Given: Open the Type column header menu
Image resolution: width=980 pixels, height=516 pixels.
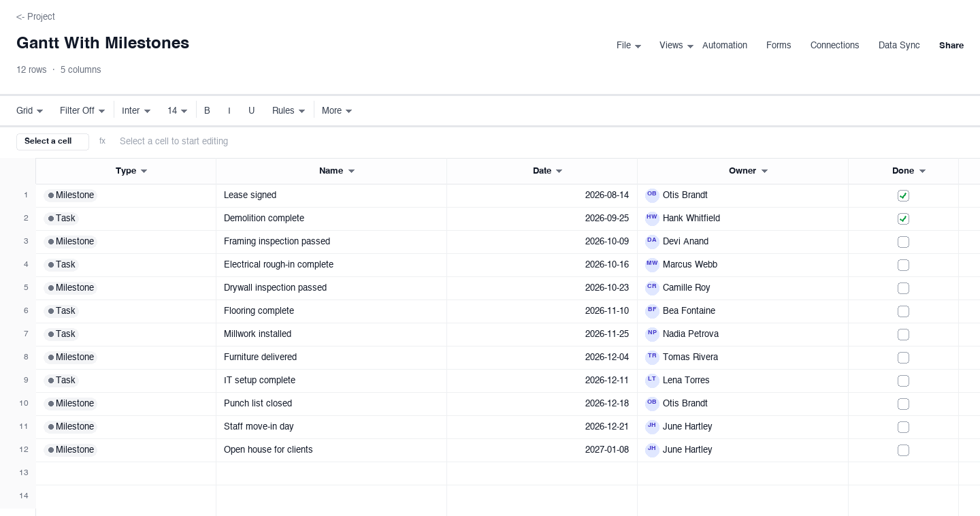Looking at the screenshot, I should (x=144, y=172).
